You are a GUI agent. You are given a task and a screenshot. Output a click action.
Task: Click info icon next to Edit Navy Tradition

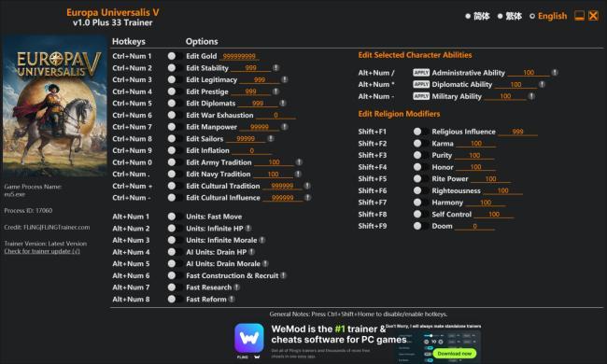point(298,174)
